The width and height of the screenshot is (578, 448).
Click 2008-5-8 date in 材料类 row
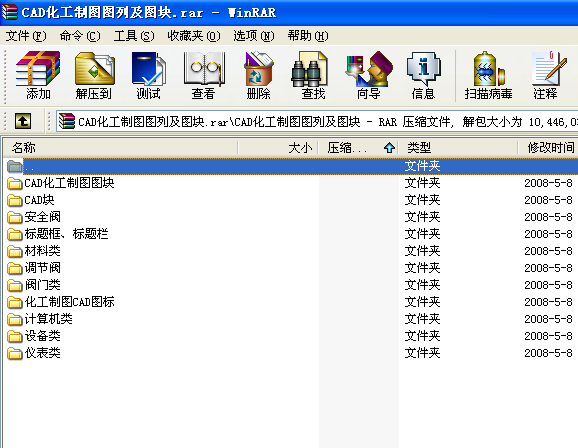click(x=548, y=251)
